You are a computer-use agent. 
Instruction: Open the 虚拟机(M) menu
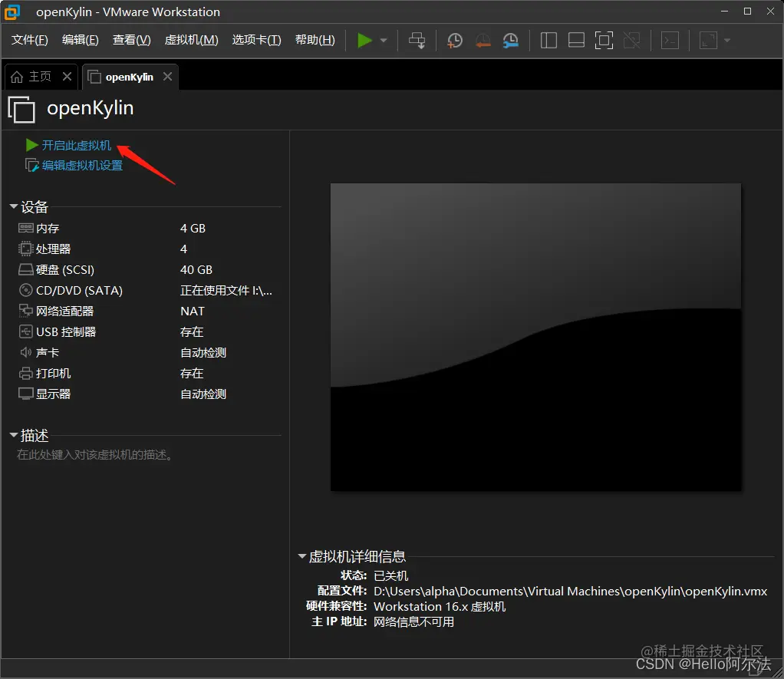point(192,39)
